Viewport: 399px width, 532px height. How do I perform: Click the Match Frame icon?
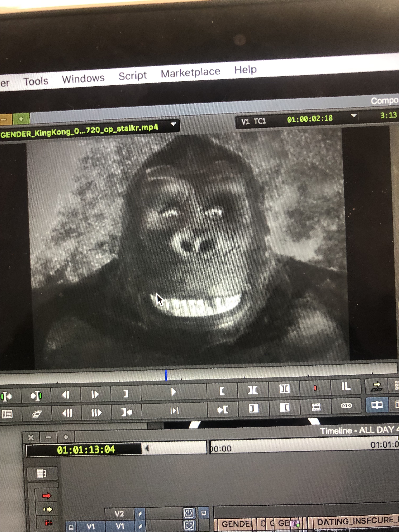click(37, 414)
